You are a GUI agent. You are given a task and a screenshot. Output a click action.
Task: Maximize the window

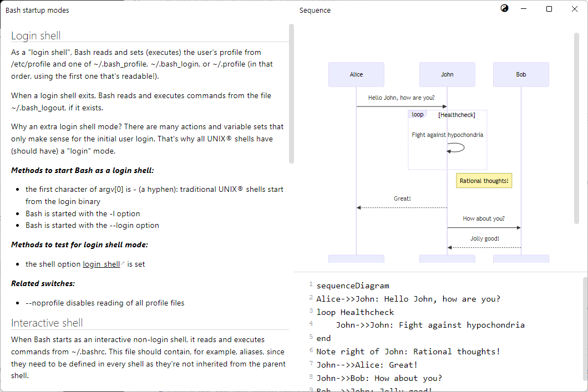click(x=549, y=9)
